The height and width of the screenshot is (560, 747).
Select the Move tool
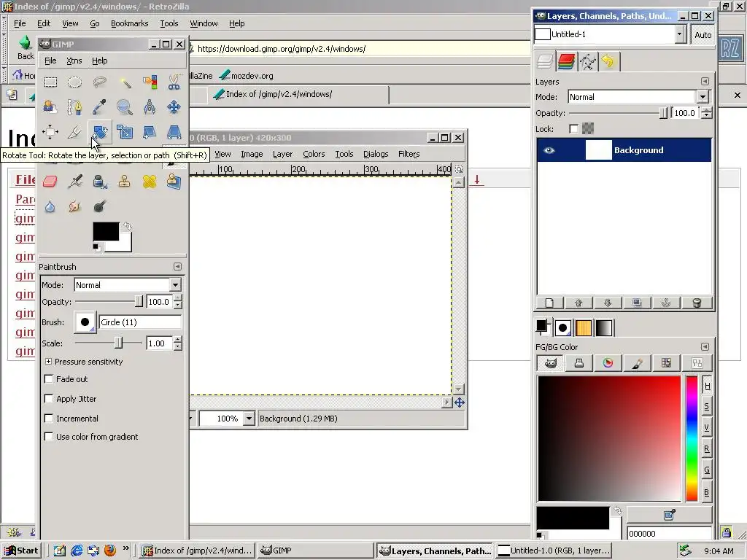point(174,107)
